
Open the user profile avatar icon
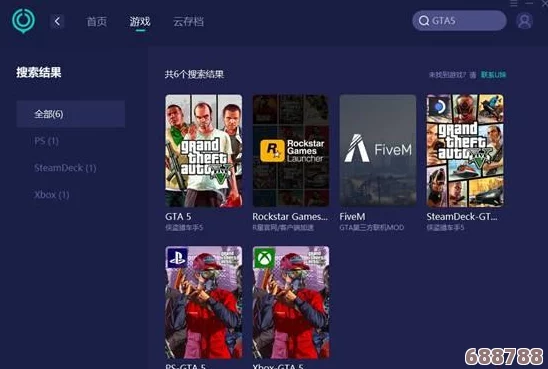524,21
